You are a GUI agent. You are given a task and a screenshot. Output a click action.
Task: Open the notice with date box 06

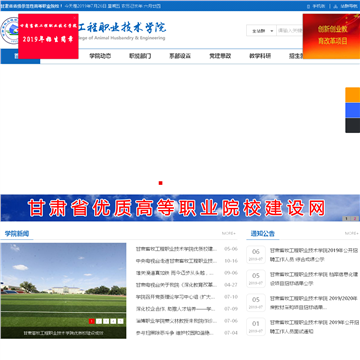[x=314, y=255]
